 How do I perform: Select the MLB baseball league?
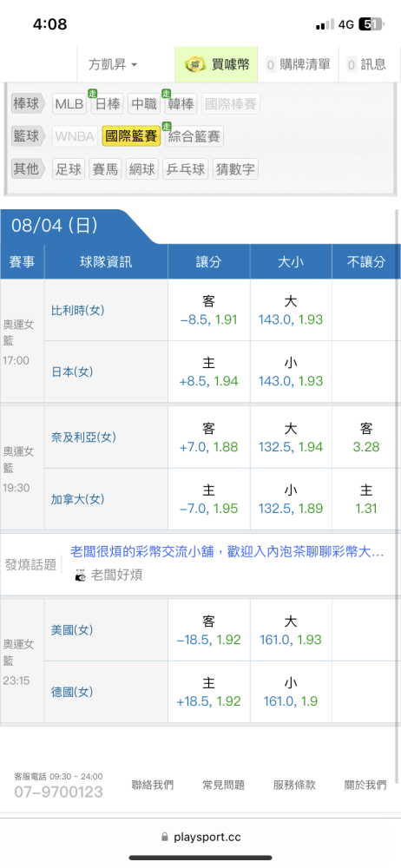pos(69,104)
